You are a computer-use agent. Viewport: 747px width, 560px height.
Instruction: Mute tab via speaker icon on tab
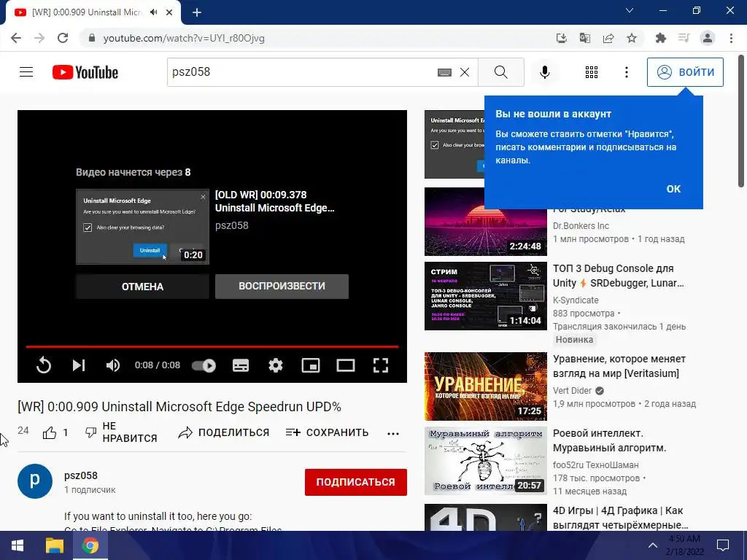tap(153, 12)
